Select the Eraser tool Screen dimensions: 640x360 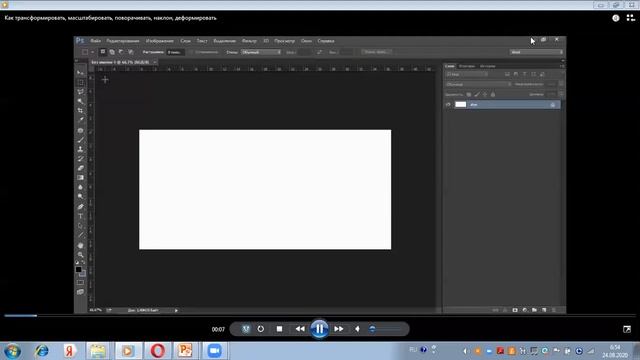[80, 168]
